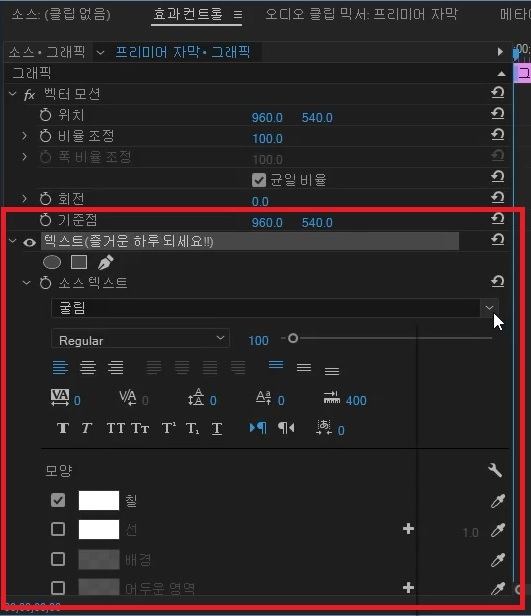Image resolution: width=531 pixels, height=616 pixels.
Task: Collapse the 그래픽 section arrow
Action: tap(501, 74)
